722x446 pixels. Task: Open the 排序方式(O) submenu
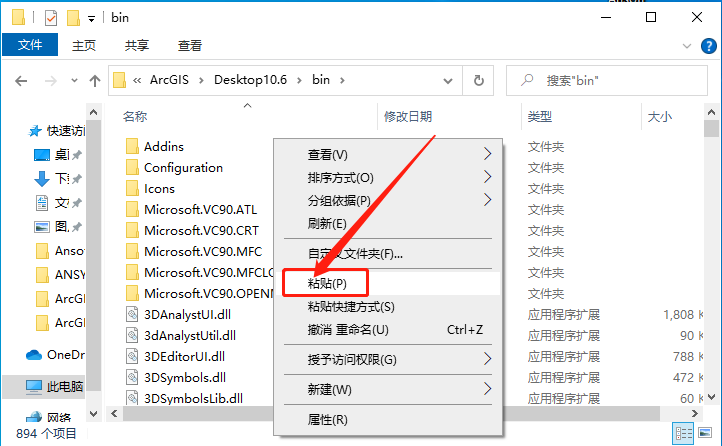click(x=388, y=178)
